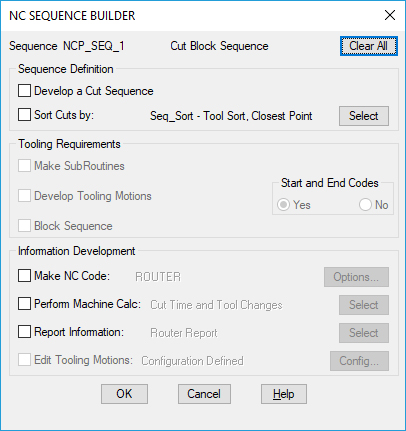Screen dimensions: 406x431
Task: Open the Select button for Sort Cuts
Action: pos(364,116)
